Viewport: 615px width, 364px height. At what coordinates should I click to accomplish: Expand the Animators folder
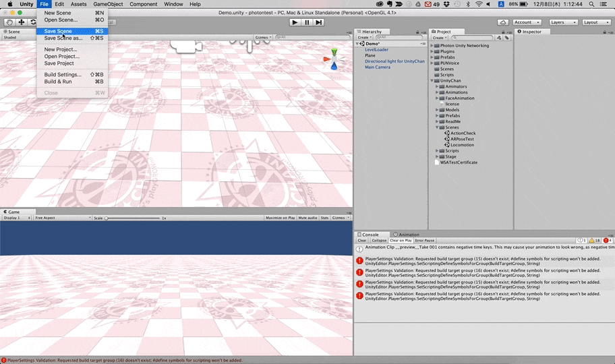pos(437,87)
